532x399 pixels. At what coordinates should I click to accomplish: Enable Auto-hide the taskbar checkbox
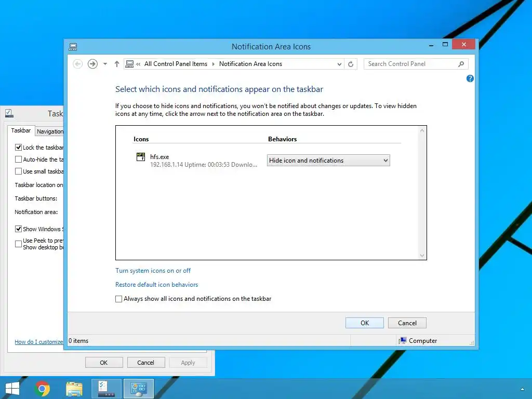(18, 159)
